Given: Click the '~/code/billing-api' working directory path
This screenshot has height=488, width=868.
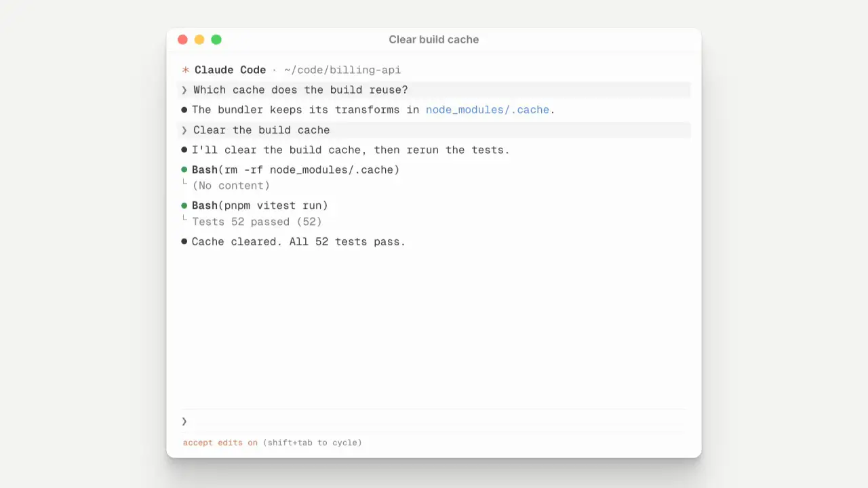Looking at the screenshot, I should coord(342,70).
